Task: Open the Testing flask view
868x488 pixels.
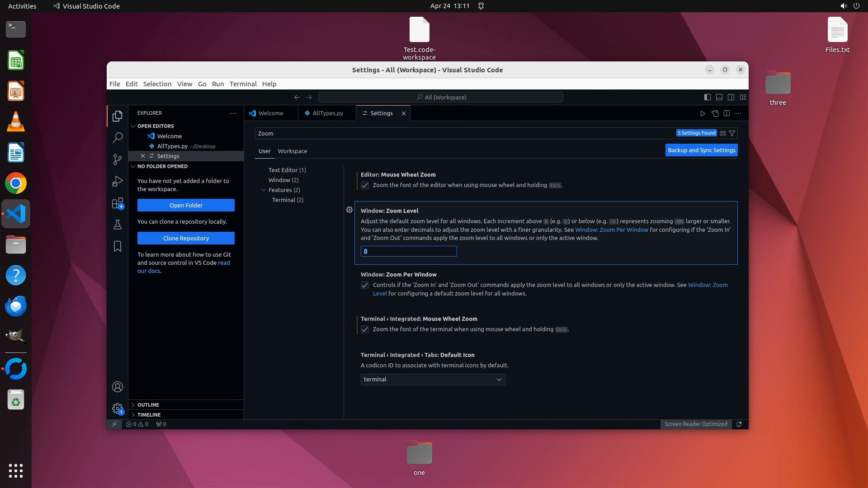Action: point(118,225)
